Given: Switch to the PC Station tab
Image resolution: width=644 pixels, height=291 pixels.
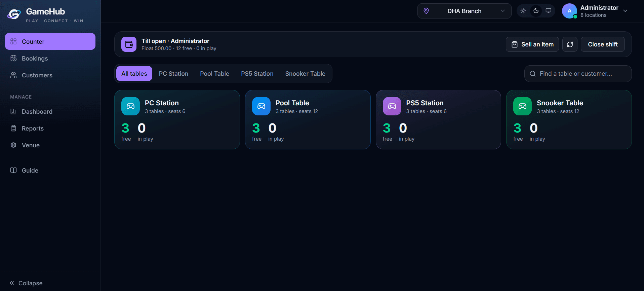Looking at the screenshot, I should point(173,73).
